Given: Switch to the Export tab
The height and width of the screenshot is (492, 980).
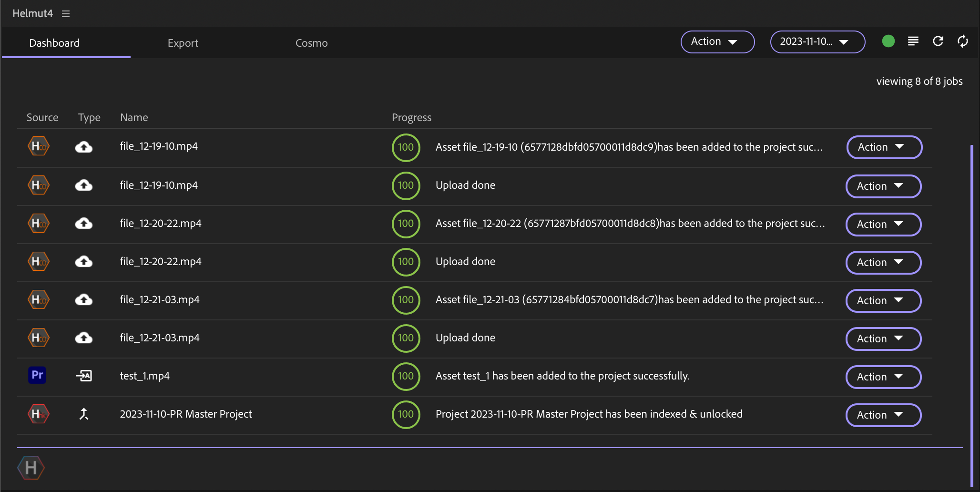Looking at the screenshot, I should click(x=183, y=43).
